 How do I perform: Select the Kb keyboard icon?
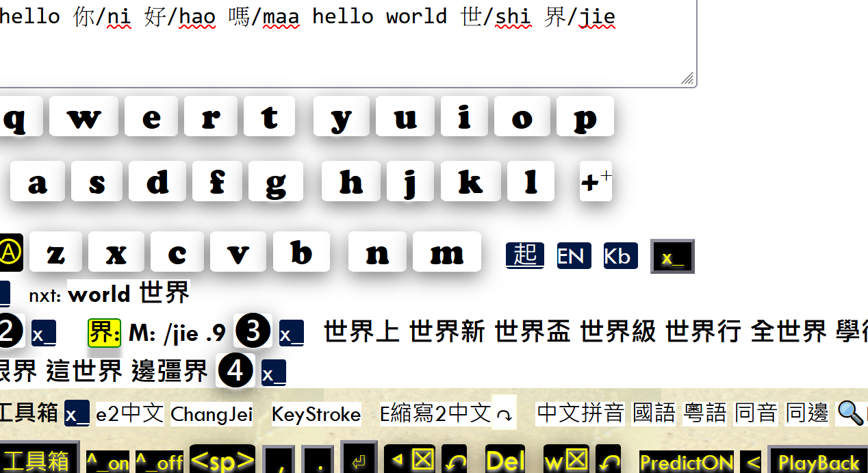click(620, 256)
